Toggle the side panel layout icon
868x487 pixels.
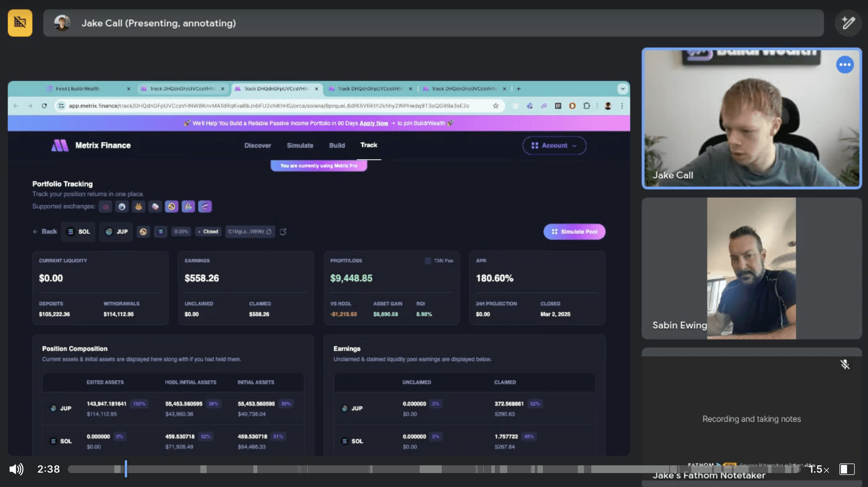click(x=847, y=469)
